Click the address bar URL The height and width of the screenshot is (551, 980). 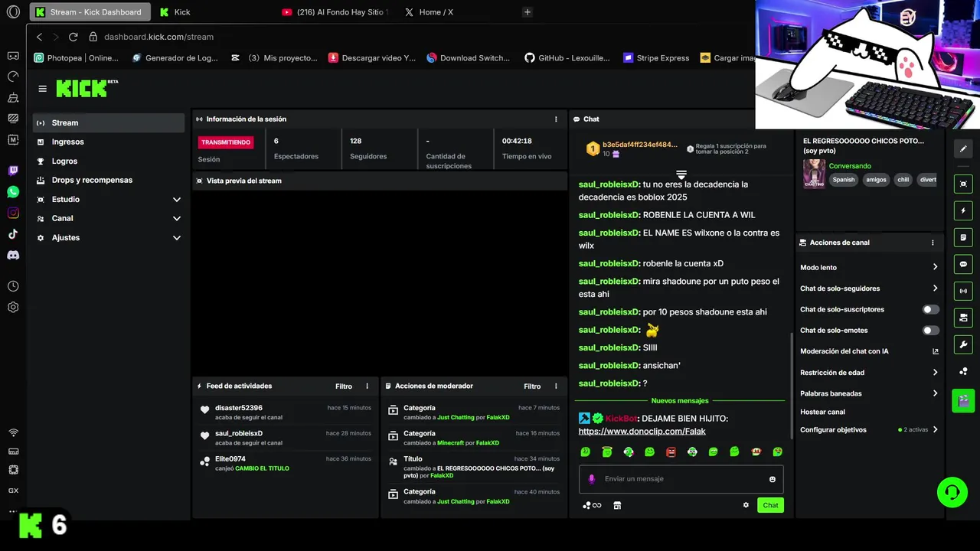(158, 37)
